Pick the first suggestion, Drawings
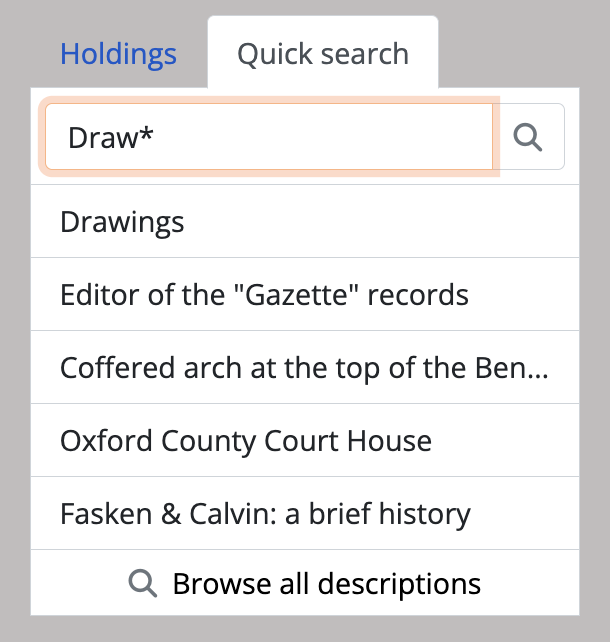Screen dimensions: 610x642 [122, 221]
